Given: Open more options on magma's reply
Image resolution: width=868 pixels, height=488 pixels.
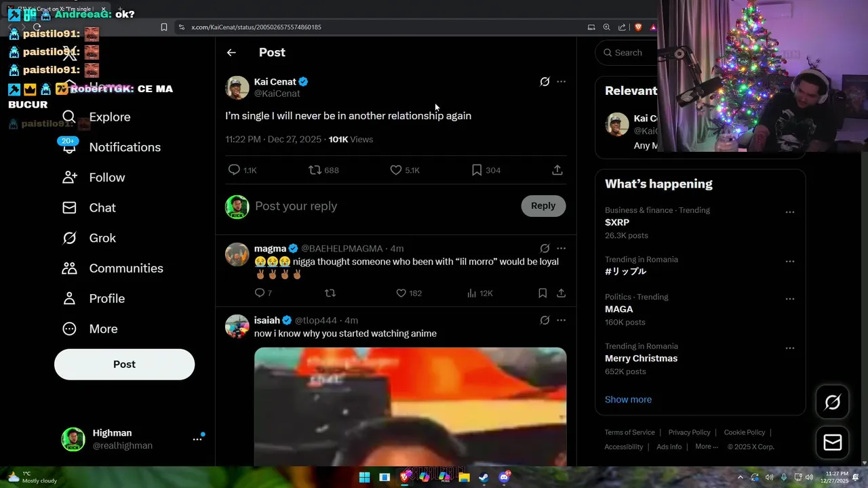Looking at the screenshot, I should click(561, 249).
